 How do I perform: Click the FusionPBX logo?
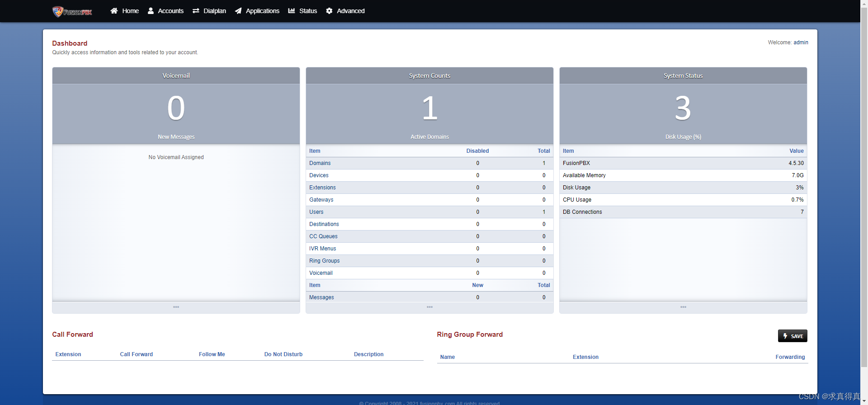point(72,11)
